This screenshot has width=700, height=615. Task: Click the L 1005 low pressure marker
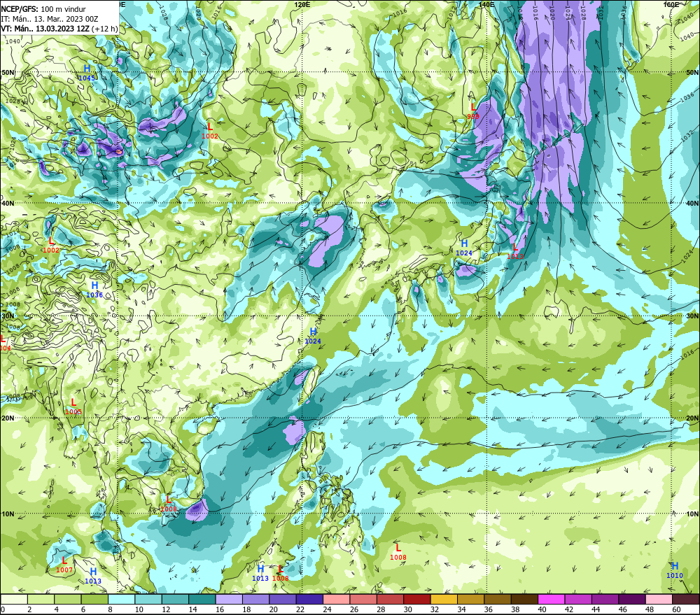pos(73,407)
